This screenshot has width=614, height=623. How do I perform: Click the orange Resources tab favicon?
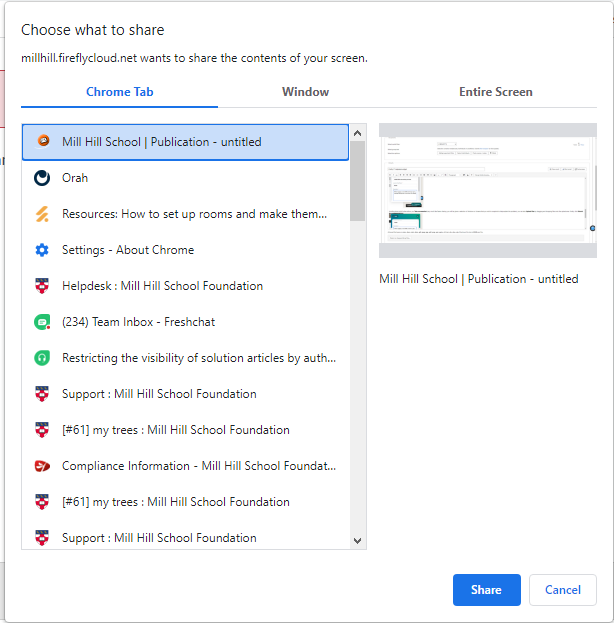tap(42, 214)
